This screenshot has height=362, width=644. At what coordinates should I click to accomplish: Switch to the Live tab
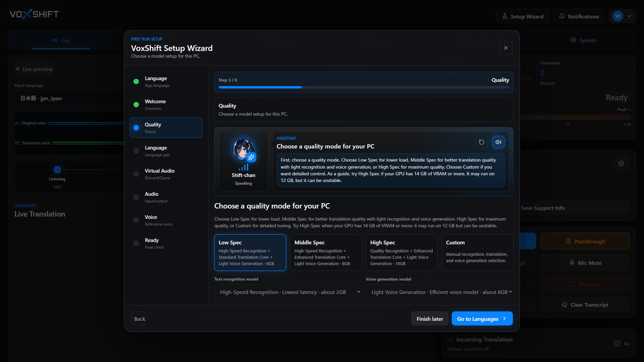tap(61, 40)
